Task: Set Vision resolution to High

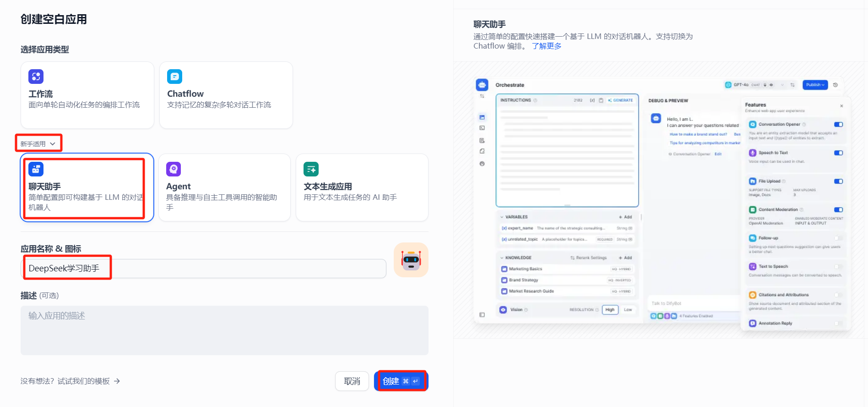Action: 610,310
